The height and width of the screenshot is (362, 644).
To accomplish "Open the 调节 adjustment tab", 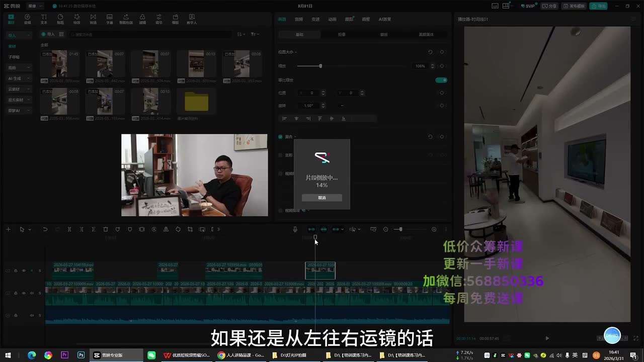I will click(159, 19).
